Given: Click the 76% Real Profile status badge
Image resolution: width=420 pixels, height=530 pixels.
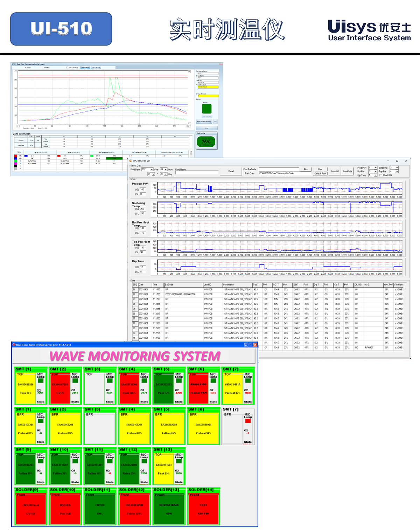Looking at the screenshot, I should click(206, 142).
